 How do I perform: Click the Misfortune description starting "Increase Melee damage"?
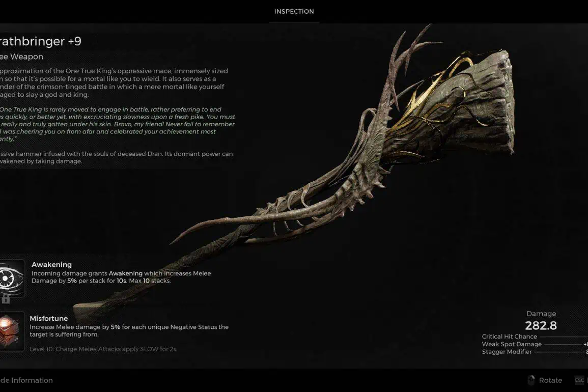(129, 330)
